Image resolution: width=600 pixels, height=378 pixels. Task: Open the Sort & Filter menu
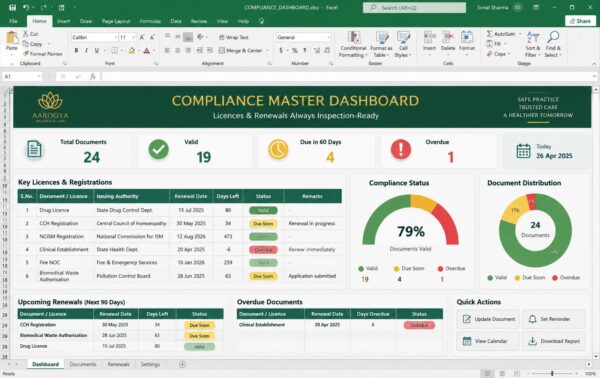click(x=533, y=44)
